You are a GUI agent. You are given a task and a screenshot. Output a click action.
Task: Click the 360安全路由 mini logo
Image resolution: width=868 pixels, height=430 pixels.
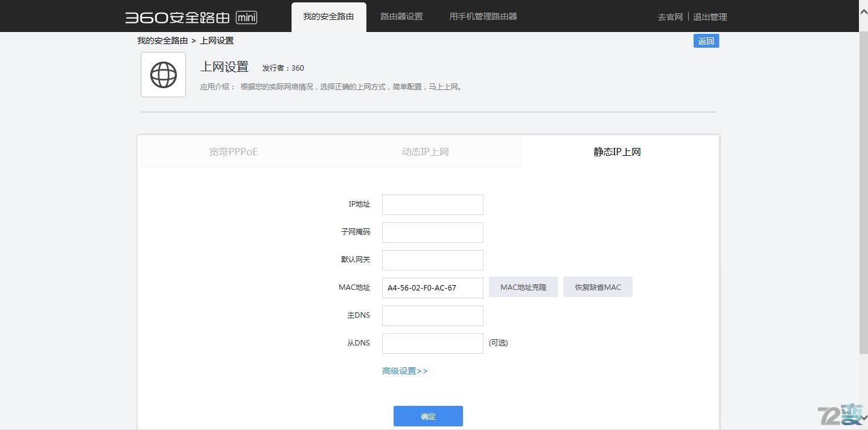(x=189, y=17)
